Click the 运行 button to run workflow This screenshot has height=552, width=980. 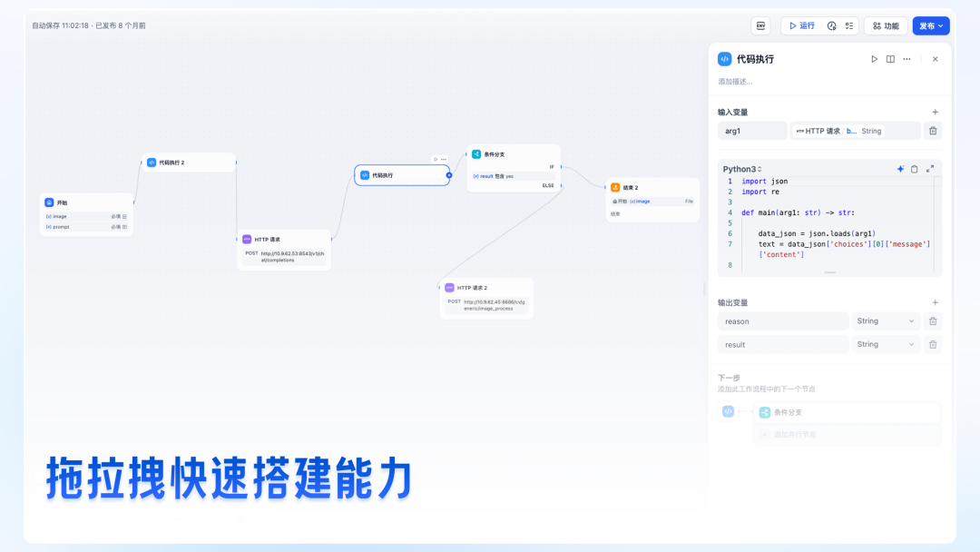click(802, 25)
